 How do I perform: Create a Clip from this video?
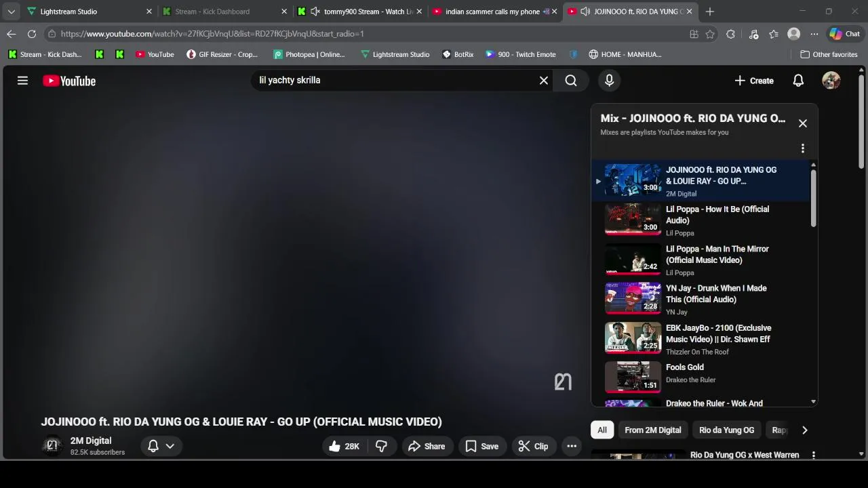pos(533,446)
